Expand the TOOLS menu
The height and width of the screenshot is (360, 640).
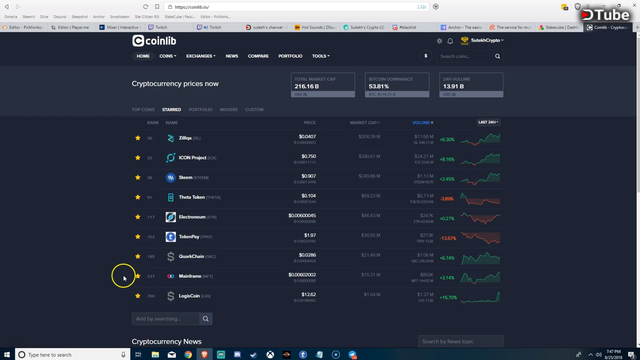[x=321, y=56]
